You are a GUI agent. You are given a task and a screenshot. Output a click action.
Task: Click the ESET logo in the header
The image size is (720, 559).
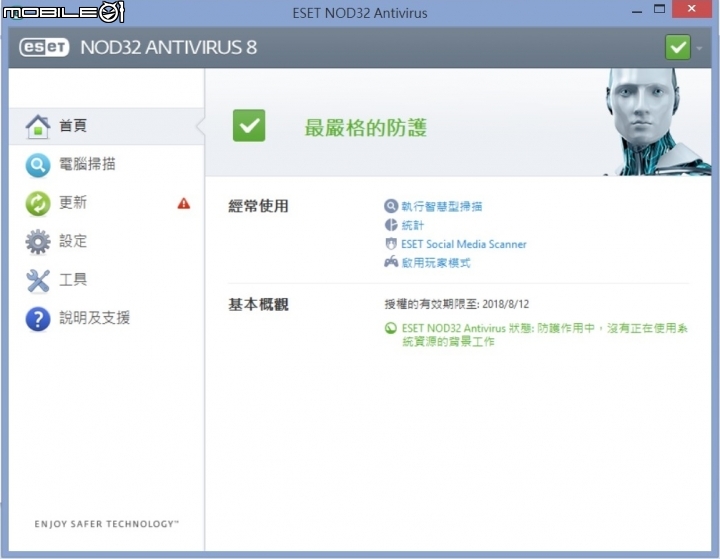[x=44, y=47]
